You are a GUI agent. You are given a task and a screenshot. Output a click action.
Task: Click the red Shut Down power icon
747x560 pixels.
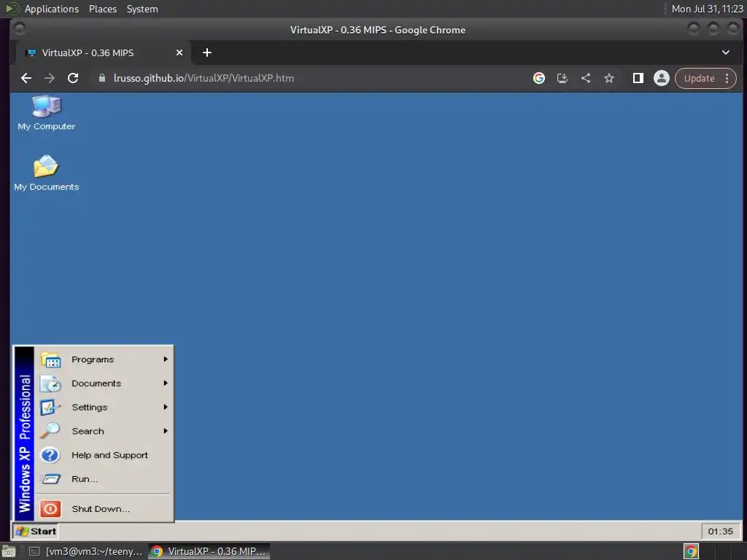coord(50,508)
